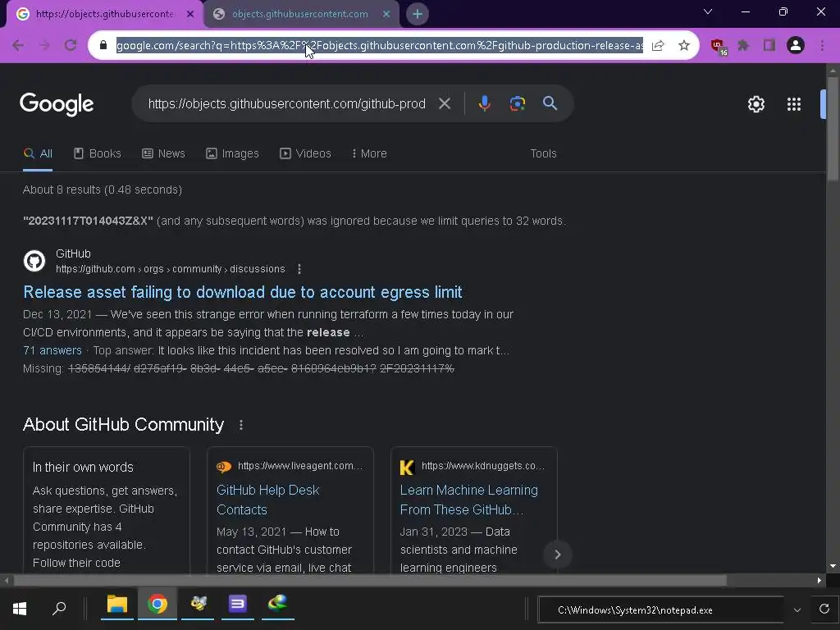The height and width of the screenshot is (630, 840).
Task: Open the bee app in taskbar
Action: (x=198, y=605)
